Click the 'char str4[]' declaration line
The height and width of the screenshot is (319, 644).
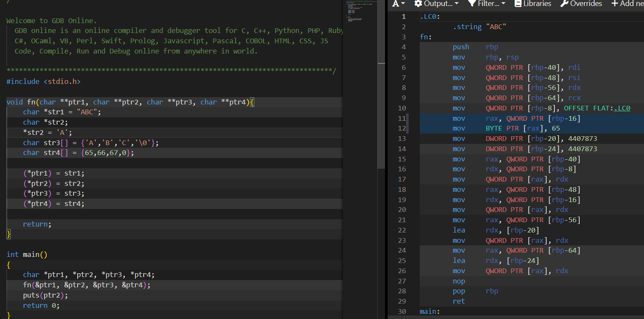point(79,153)
